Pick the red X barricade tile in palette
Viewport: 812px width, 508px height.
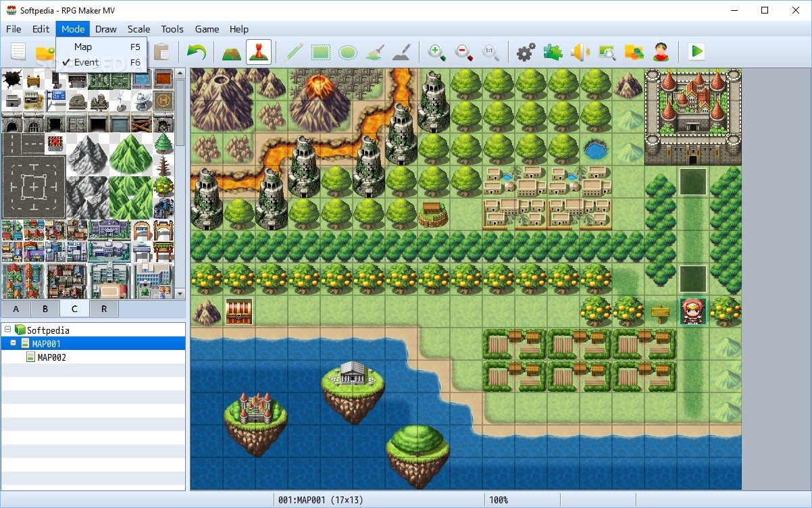click(55, 144)
